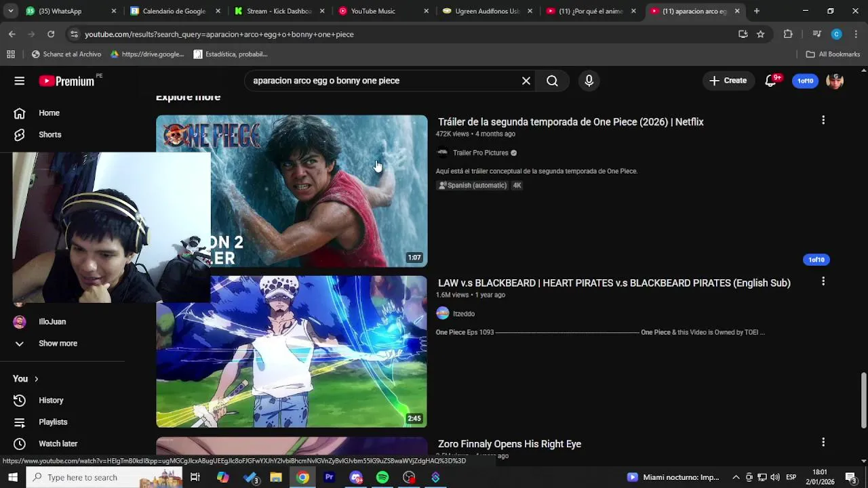Open All Bookmarks folder
This screenshot has width=868, height=488.
point(833,54)
